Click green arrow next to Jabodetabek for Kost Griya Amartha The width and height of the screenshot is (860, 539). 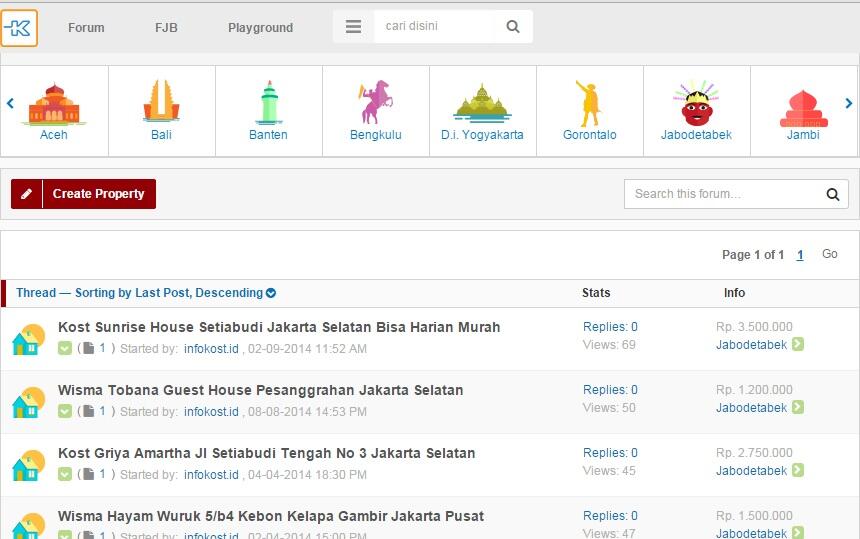pyautogui.click(x=798, y=470)
